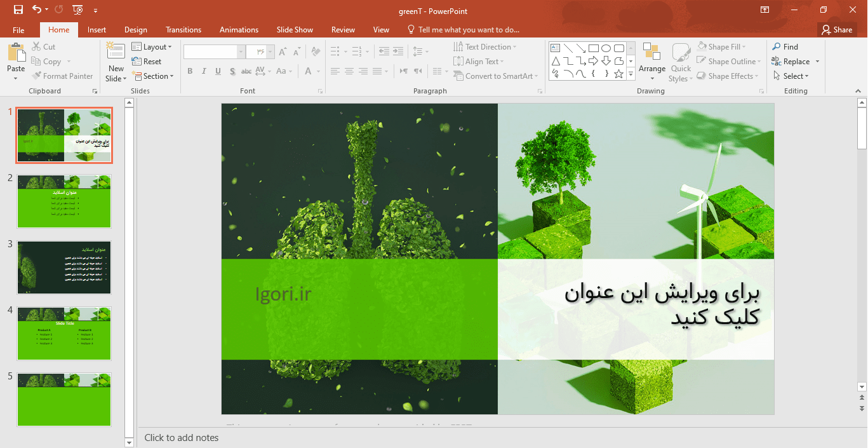
Task: Toggle Italic formatting
Action: 204,71
